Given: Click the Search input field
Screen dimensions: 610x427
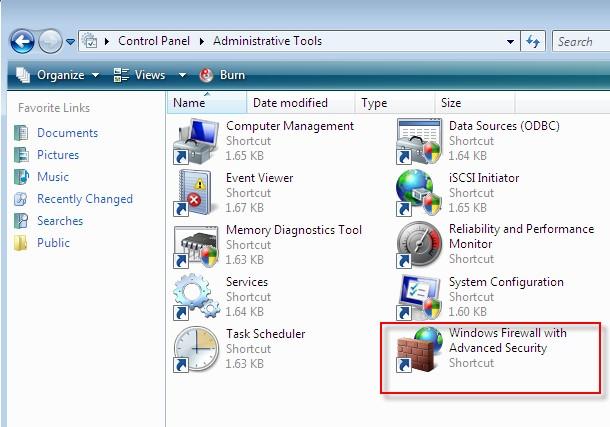Looking at the screenshot, I should (580, 41).
